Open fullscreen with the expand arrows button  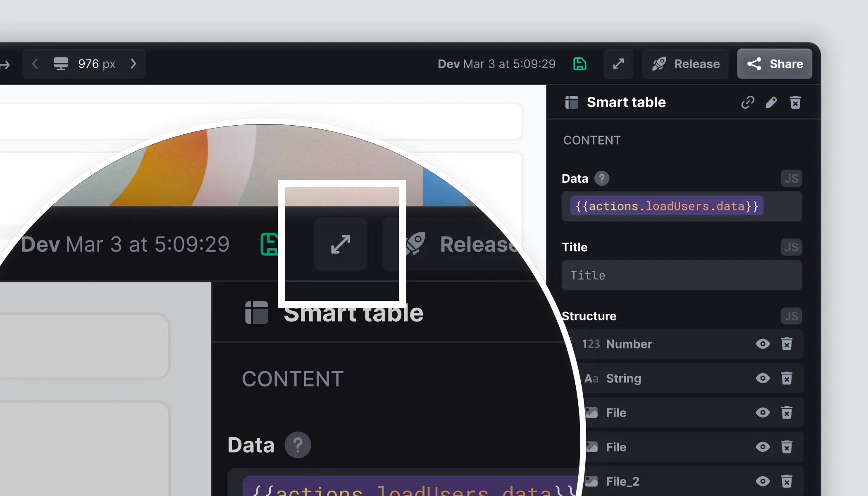click(618, 64)
